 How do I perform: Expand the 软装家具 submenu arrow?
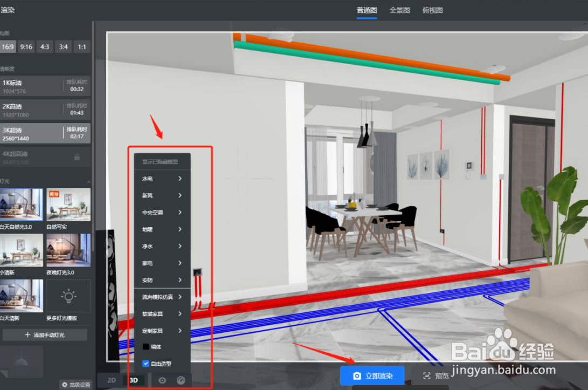[180, 314]
